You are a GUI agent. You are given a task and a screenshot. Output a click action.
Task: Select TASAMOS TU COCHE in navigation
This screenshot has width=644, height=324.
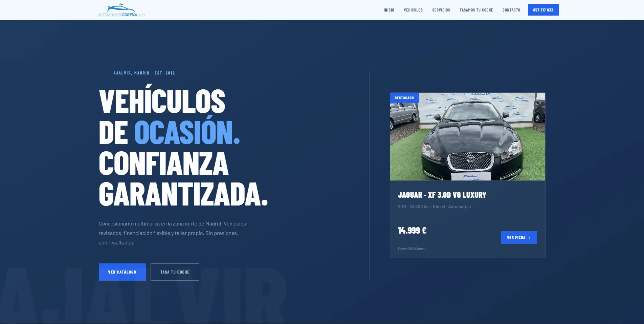pos(476,10)
